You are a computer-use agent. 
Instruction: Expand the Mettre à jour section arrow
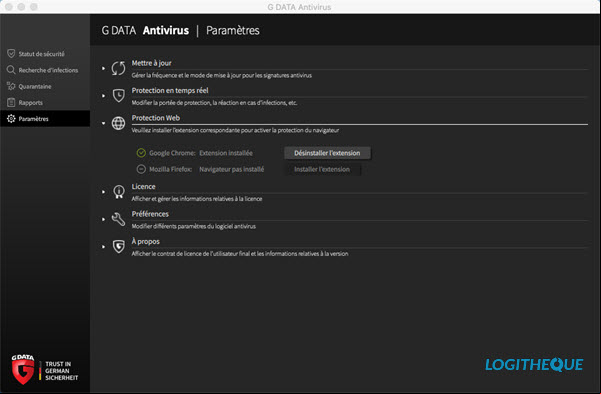pos(103,68)
